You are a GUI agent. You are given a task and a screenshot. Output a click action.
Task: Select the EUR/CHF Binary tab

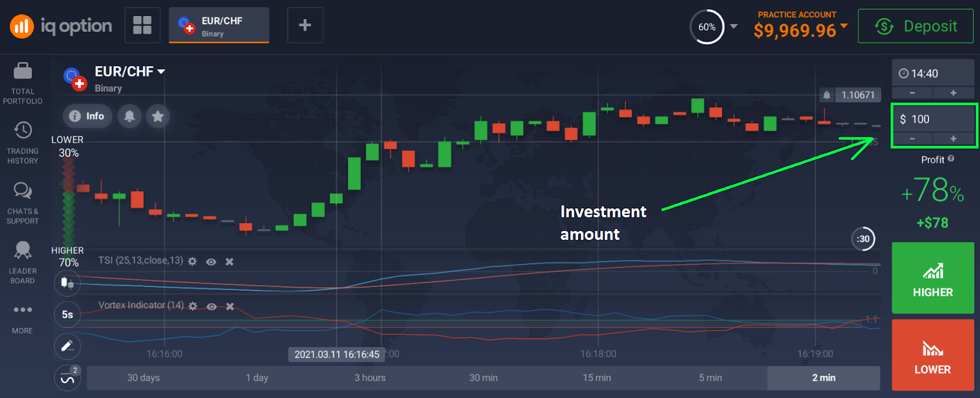[x=219, y=25]
